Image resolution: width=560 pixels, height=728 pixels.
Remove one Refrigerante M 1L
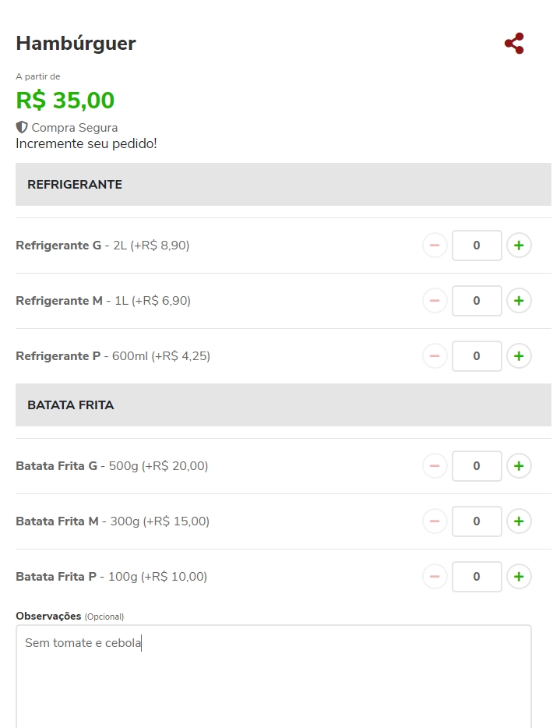[435, 301]
